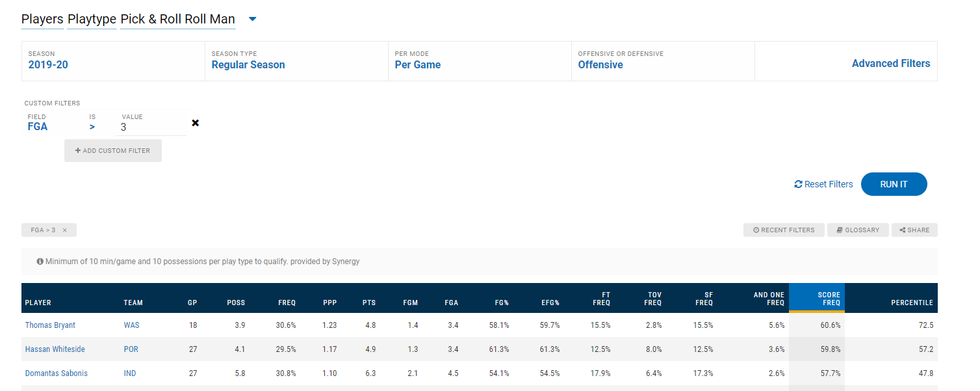The image size is (980, 391).
Task: Select the FGA custom filter field
Action: click(38, 127)
